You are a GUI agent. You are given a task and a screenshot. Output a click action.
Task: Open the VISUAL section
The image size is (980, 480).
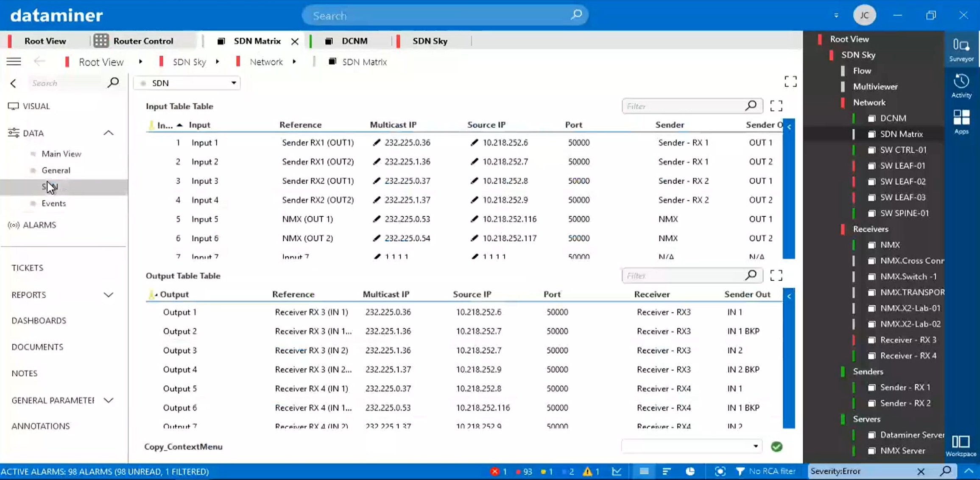pos(36,106)
